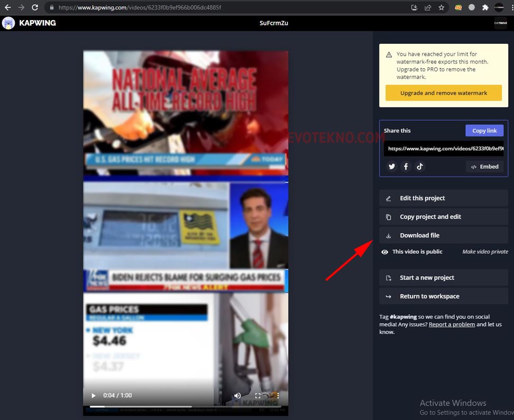514x420 pixels.
Task: Click Download file button
Action: pyautogui.click(x=443, y=235)
